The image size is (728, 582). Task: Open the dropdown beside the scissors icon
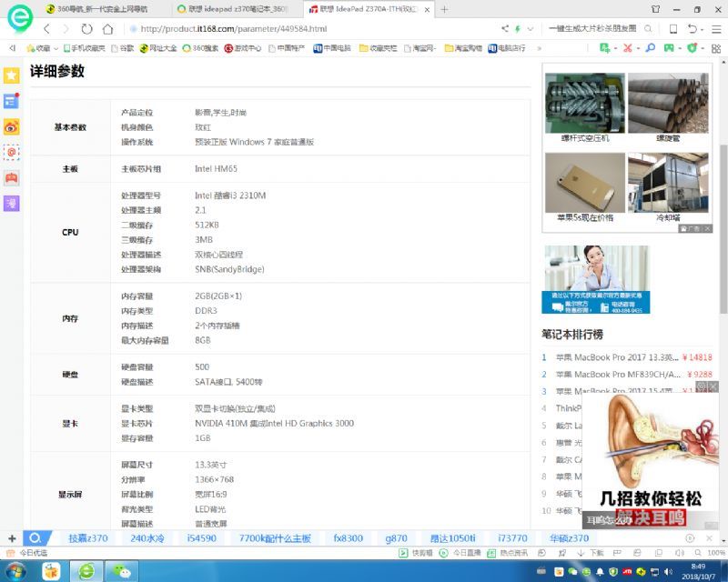(x=638, y=48)
